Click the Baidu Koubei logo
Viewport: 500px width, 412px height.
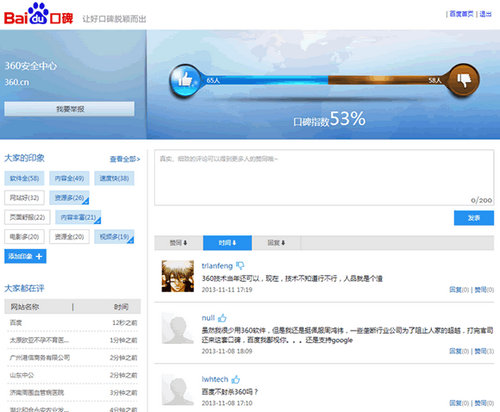coord(38,14)
